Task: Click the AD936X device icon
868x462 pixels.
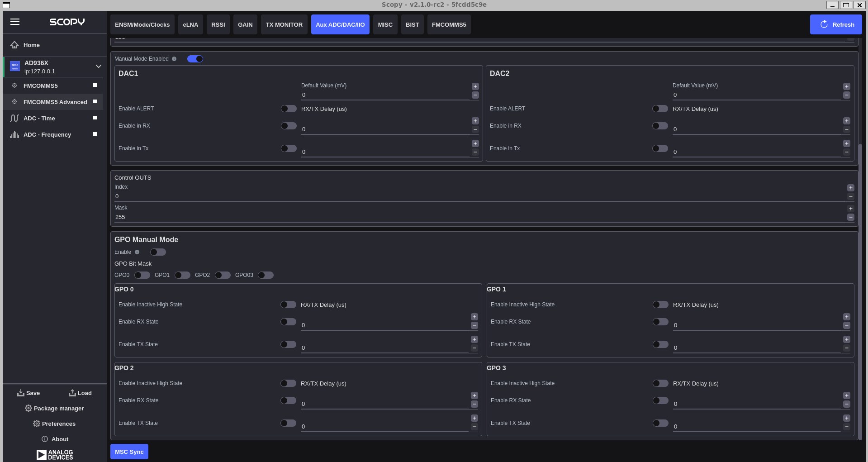Action: pyautogui.click(x=15, y=67)
